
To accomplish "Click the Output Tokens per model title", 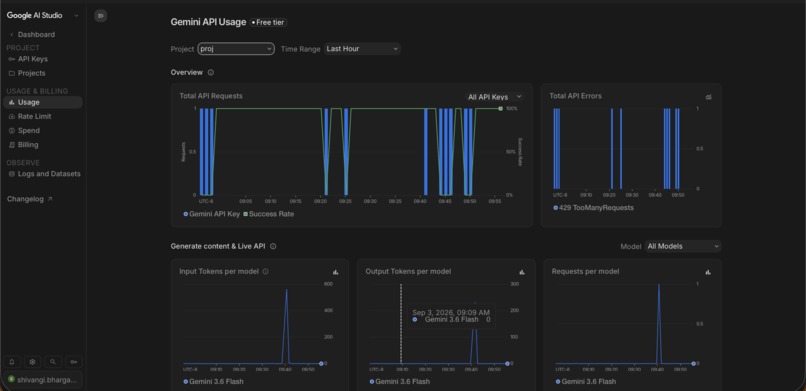I will (x=408, y=271).
